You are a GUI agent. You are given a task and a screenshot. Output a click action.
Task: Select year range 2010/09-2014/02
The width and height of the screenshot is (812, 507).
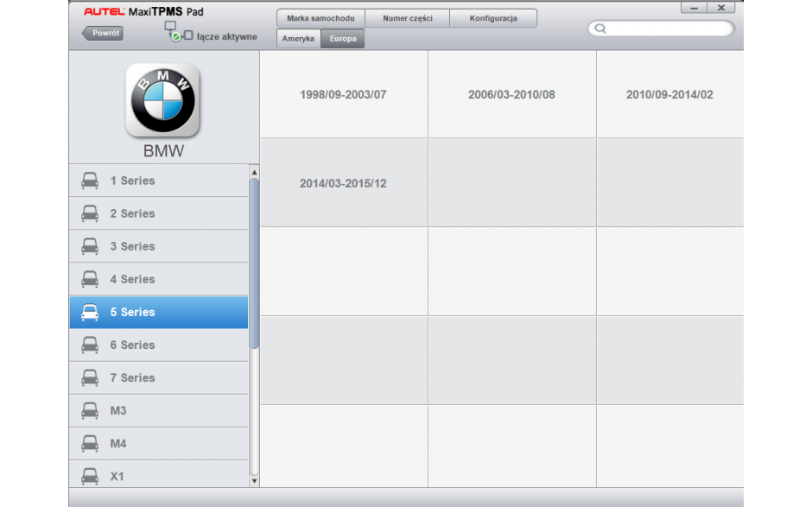pos(670,94)
